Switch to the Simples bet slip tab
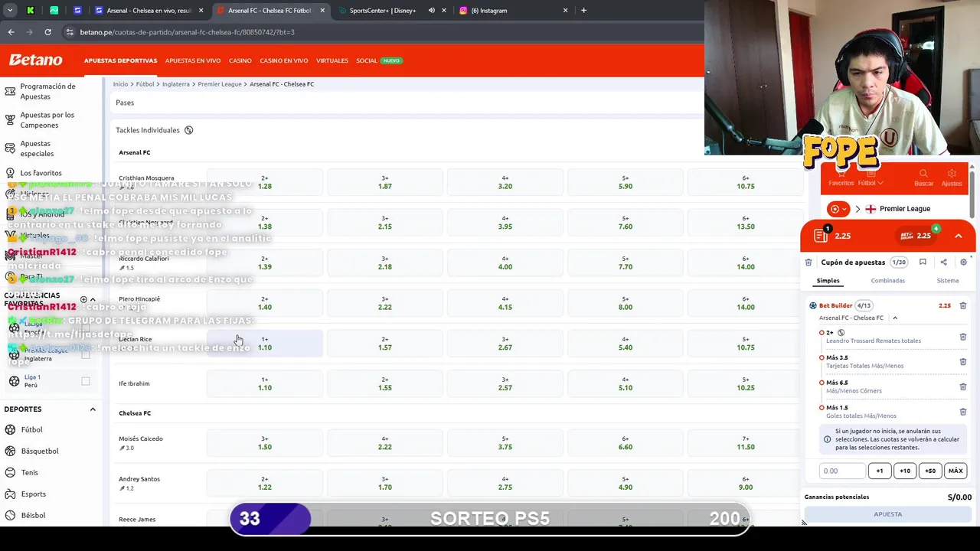This screenshot has width=980, height=551. [828, 281]
